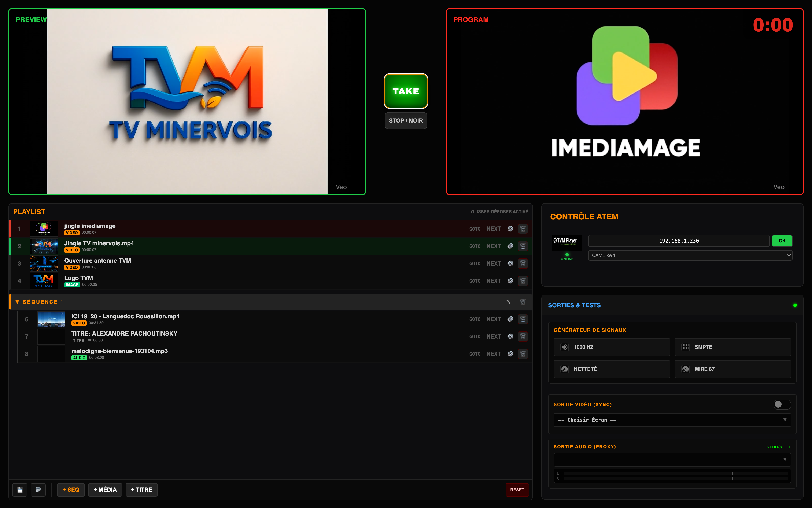Image resolution: width=812 pixels, height=508 pixels.
Task: Open settings gear for jingle imediamage
Action: [x=510, y=229]
